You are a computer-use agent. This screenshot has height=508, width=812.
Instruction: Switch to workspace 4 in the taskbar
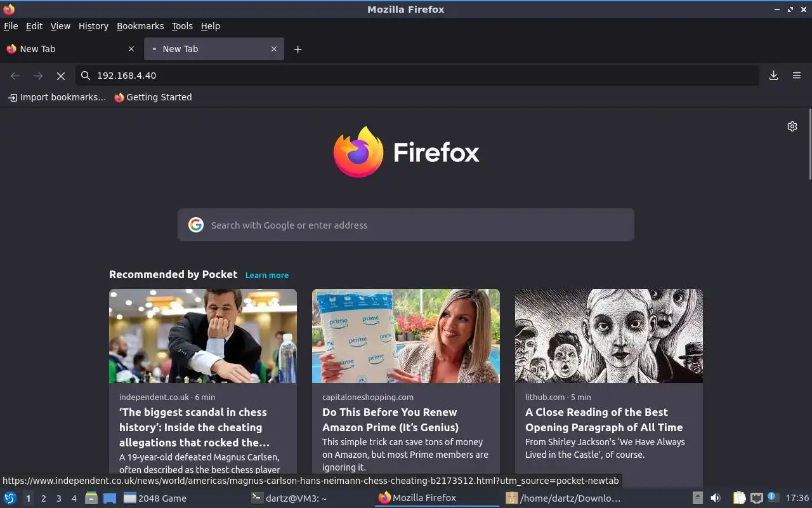74,498
